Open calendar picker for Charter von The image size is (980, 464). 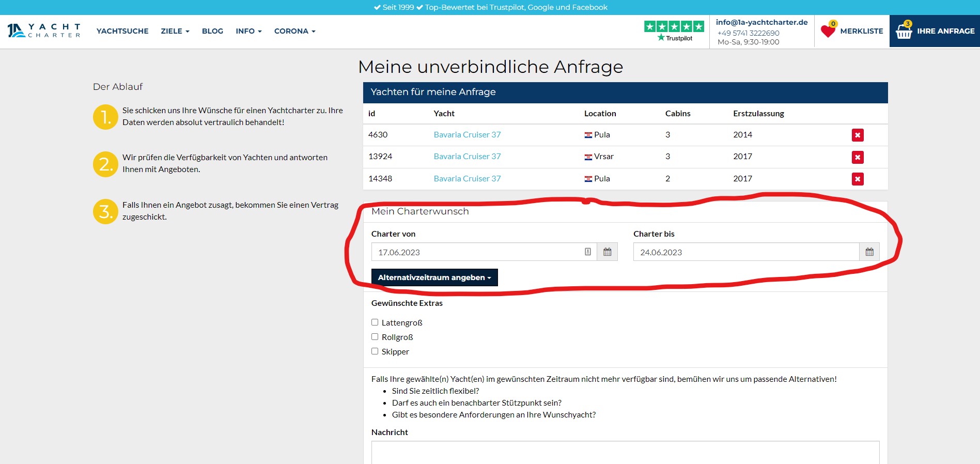[x=607, y=252]
